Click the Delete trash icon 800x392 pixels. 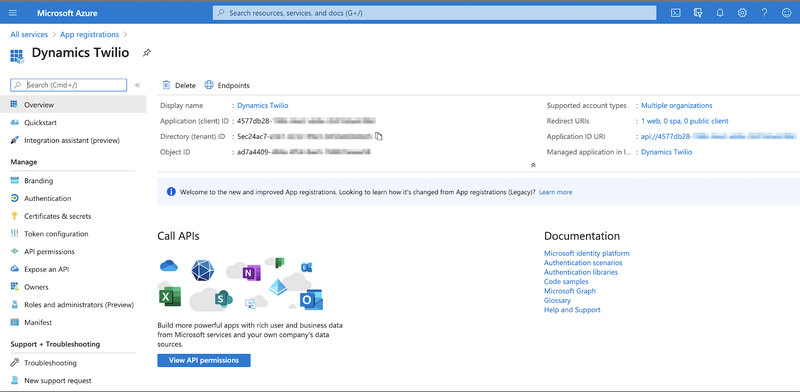166,85
